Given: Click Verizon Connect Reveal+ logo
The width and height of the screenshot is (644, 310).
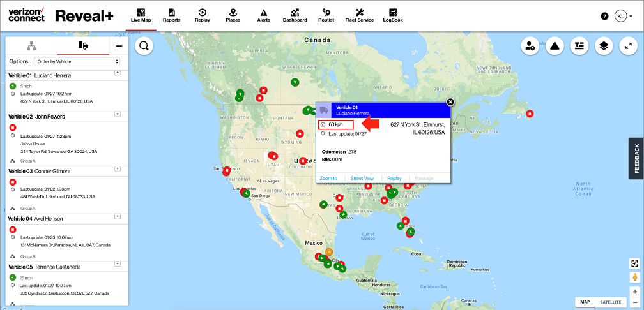Looking at the screenshot, I should click(x=61, y=15).
